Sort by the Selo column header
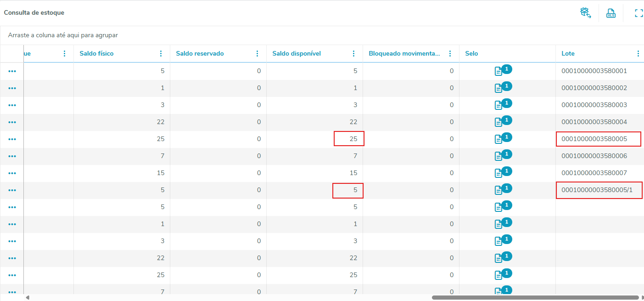Image resolution: width=644 pixels, height=301 pixels. coord(471,54)
